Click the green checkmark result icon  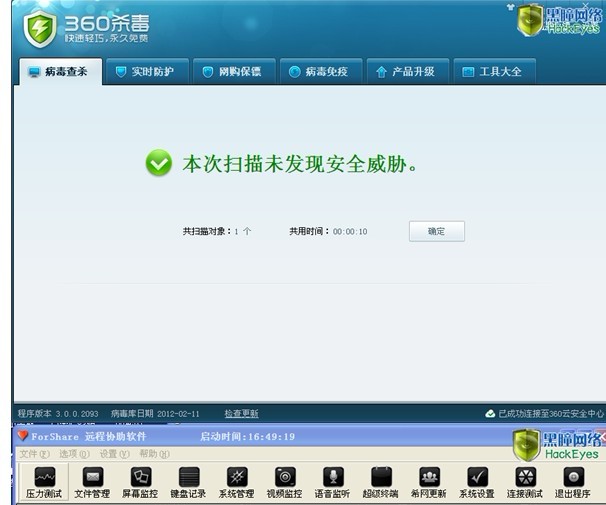[x=159, y=163]
